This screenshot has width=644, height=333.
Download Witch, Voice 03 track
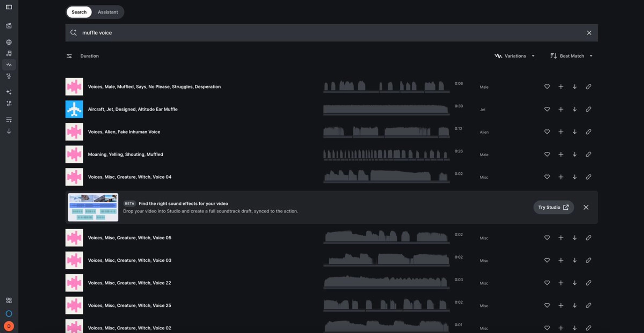[x=575, y=260]
